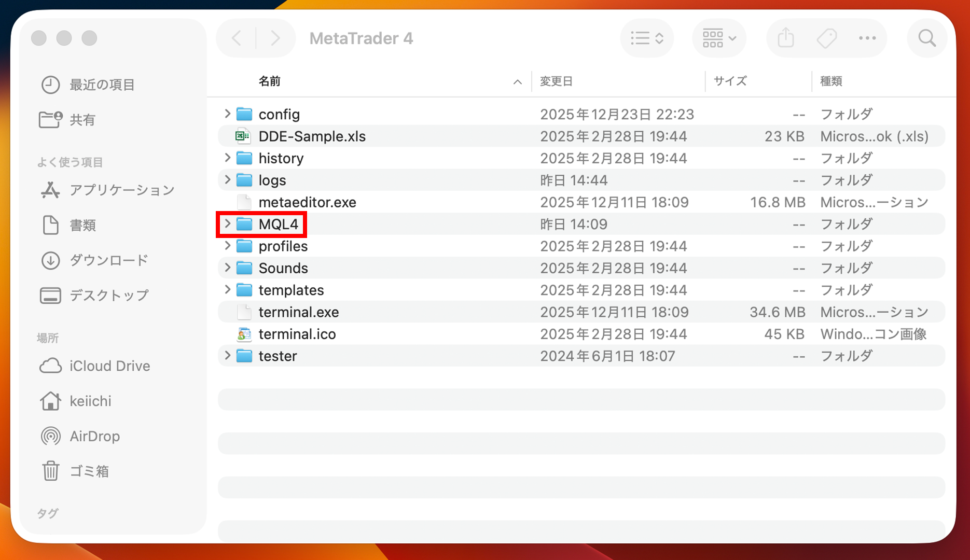
Task: Sort by the 変更日 column header
Action: [556, 81]
